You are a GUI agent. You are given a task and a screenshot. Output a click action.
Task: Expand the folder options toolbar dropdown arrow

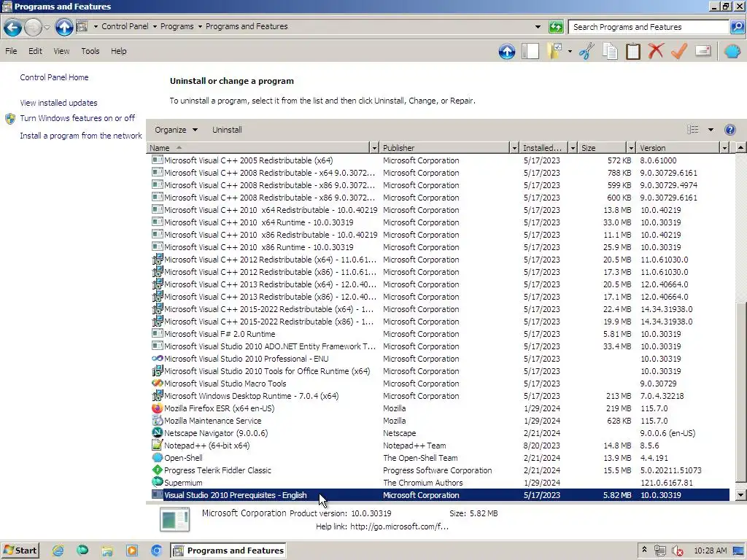click(570, 51)
